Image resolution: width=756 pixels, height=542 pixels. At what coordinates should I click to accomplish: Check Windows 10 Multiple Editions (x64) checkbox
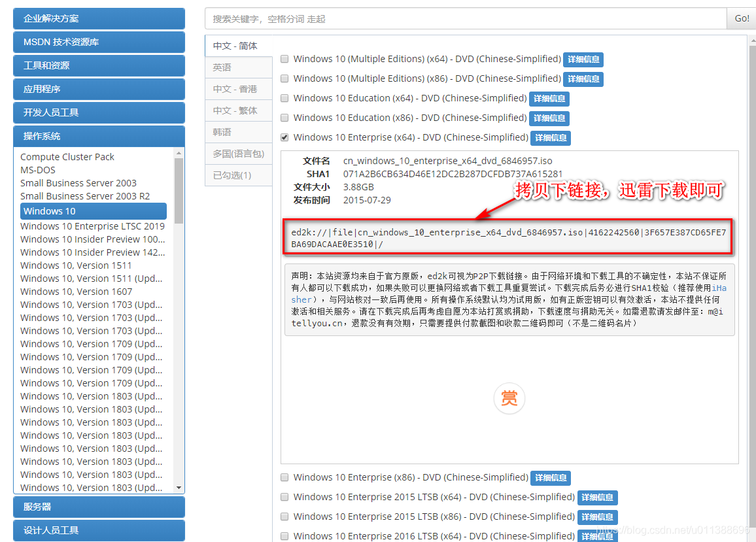click(x=284, y=59)
